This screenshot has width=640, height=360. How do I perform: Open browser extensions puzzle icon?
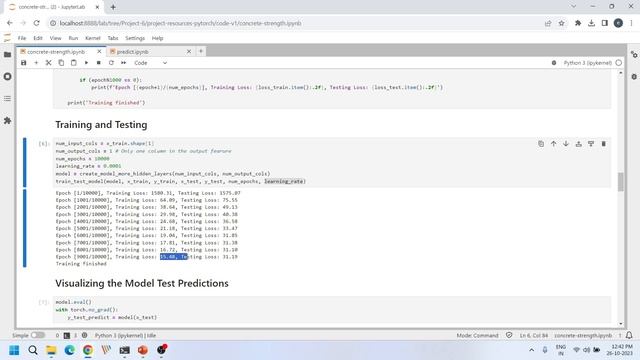click(578, 23)
